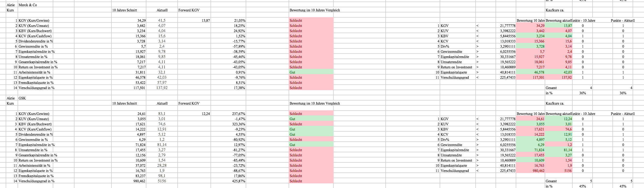Select GSK's "KGV (Kurs/Gewinn)" row label

coord(34,114)
